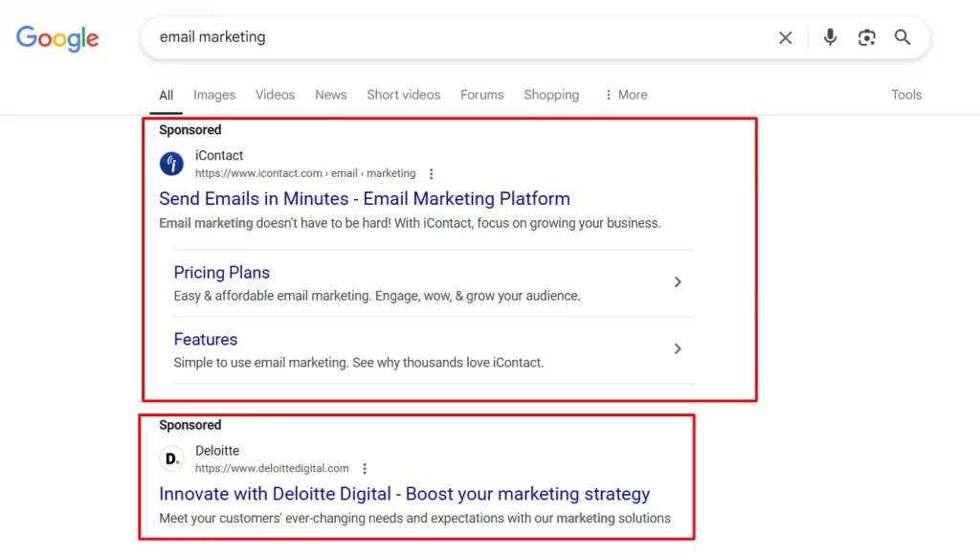Click 'Easy & affordable email marketing' description
This screenshot has width=980, height=558.
click(x=377, y=296)
